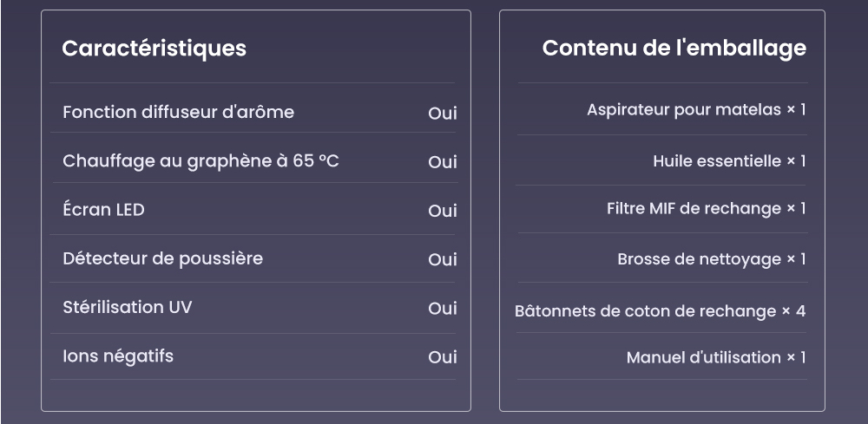This screenshot has height=424, width=868.
Task: Select the Détecteur de poussière label
Action: [163, 258]
